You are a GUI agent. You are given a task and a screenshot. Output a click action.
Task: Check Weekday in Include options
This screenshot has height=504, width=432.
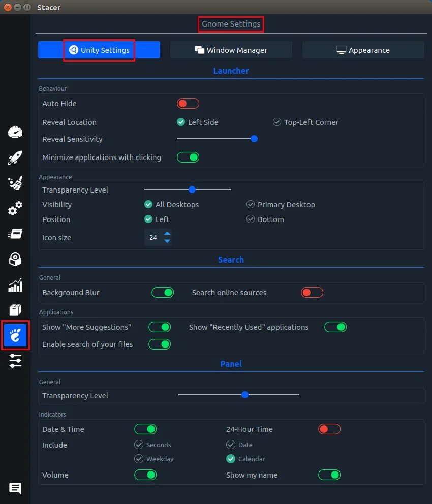pyautogui.click(x=154, y=459)
